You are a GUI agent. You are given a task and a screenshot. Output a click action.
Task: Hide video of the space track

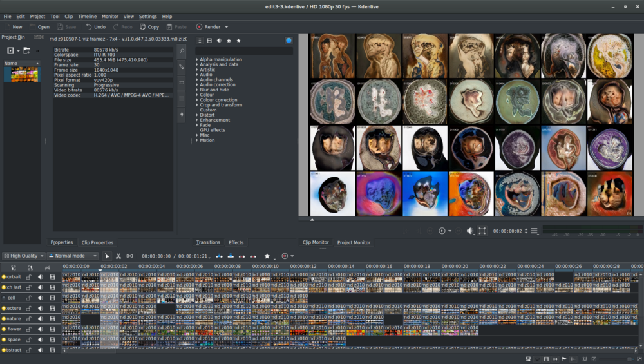pos(52,339)
